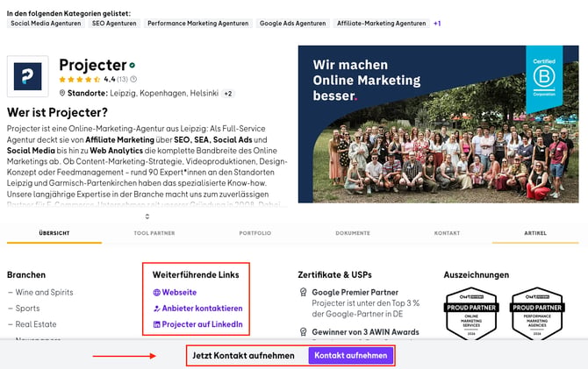Open the Affiliate-Marketing Agenturen tag
This screenshot has height=369, width=588.
pyautogui.click(x=382, y=23)
